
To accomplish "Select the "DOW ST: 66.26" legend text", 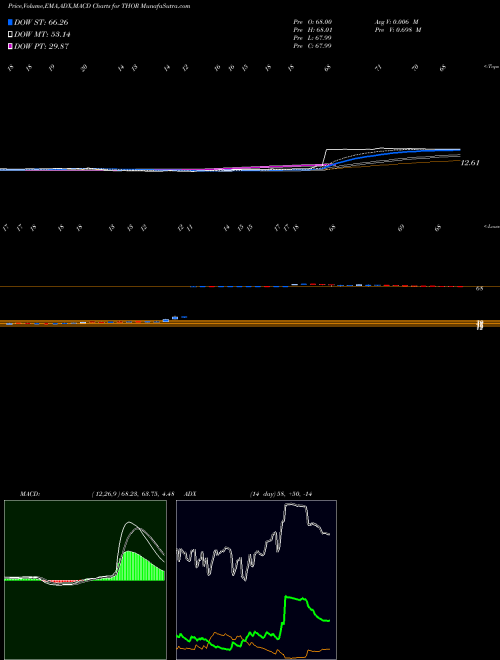I will point(41,22).
